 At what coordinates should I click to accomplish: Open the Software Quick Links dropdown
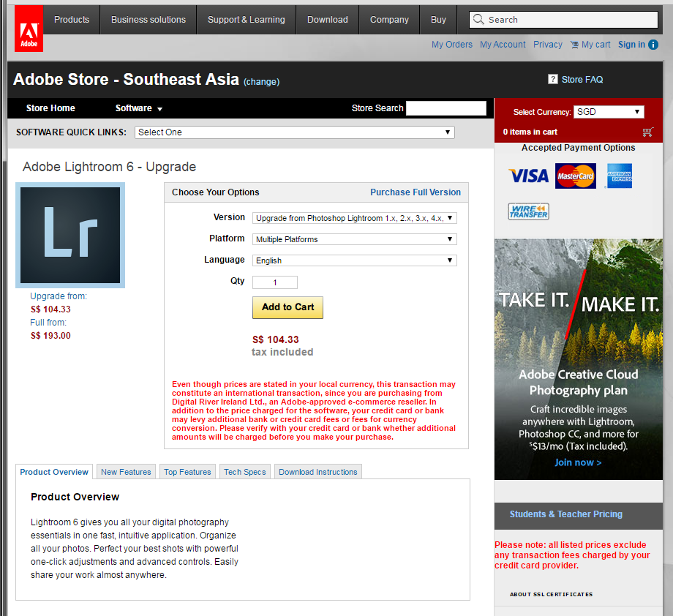point(294,132)
